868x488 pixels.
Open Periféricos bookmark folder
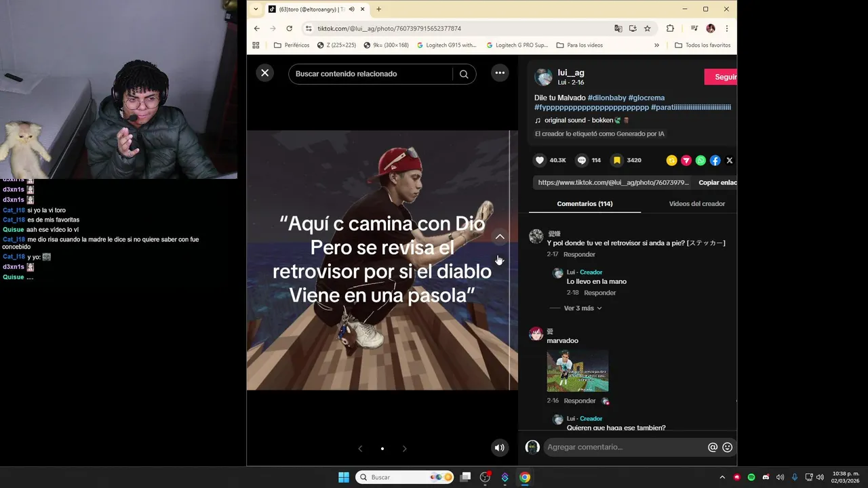[292, 45]
